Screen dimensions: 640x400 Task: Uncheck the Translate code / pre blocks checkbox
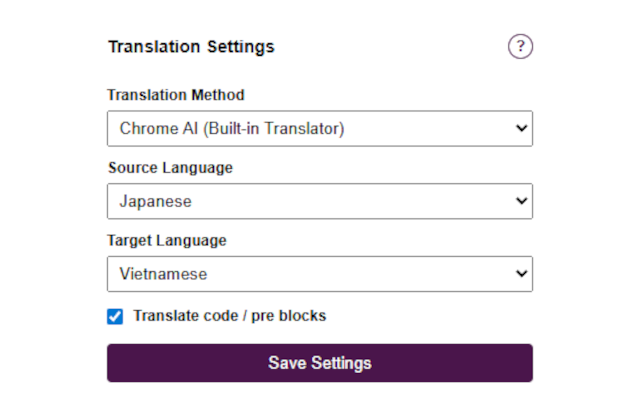click(115, 316)
